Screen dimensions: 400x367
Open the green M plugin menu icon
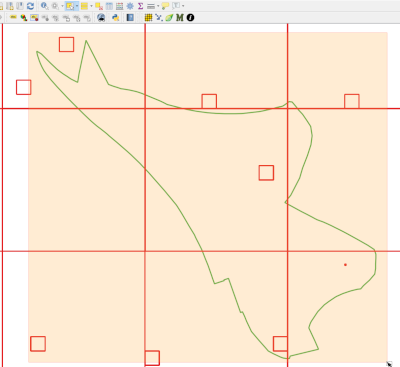180,17
